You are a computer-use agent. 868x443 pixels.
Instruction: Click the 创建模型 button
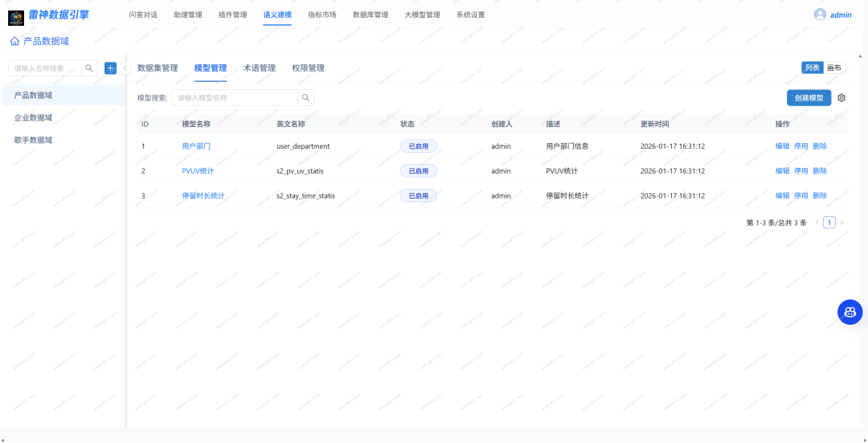coord(809,98)
